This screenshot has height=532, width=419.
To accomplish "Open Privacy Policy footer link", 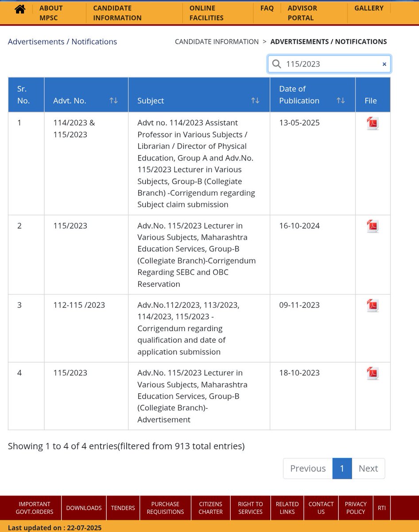I will pos(356,508).
